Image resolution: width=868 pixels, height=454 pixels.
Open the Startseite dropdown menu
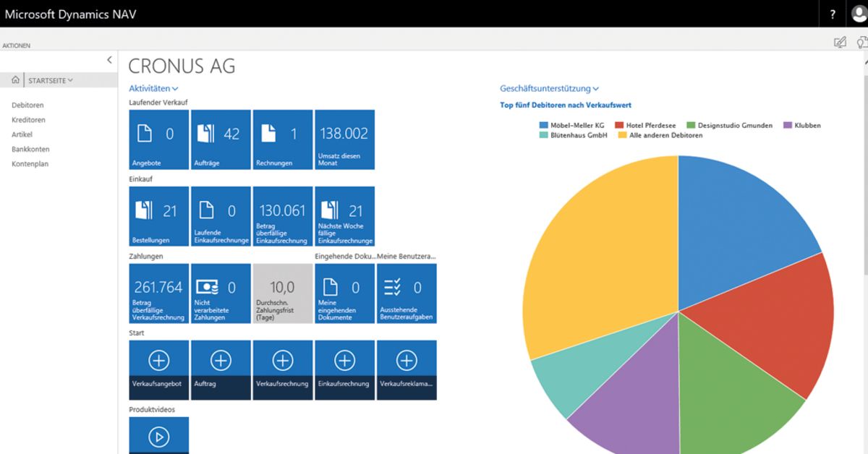point(51,80)
